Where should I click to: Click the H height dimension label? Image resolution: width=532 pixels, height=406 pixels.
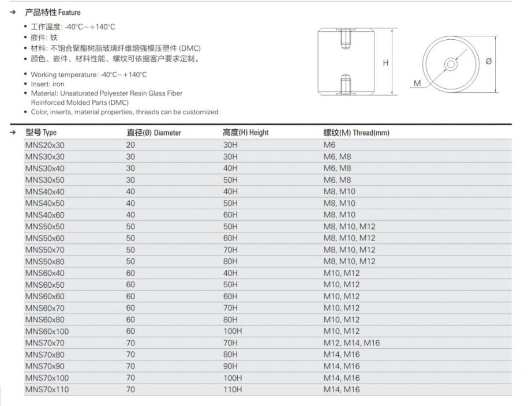386,63
